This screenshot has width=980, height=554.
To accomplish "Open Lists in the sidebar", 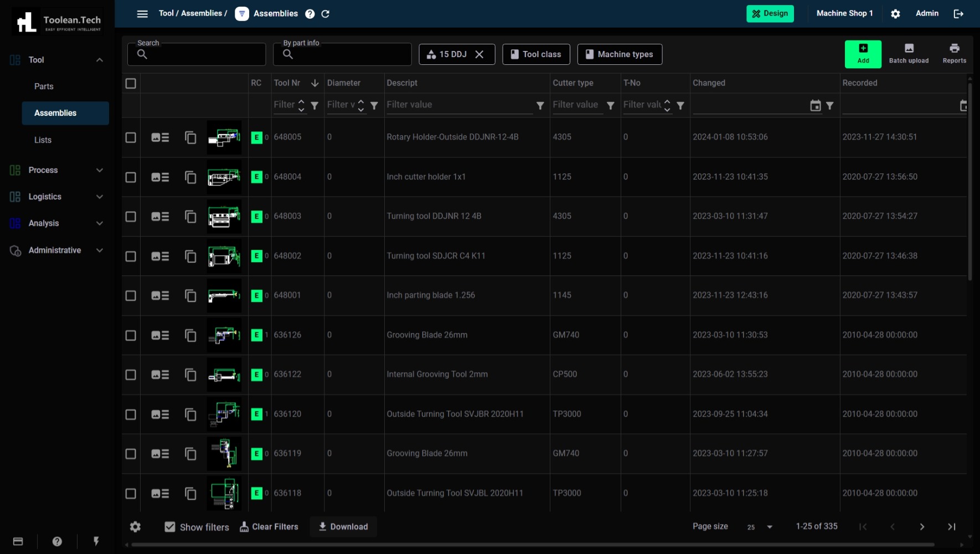I will [43, 140].
